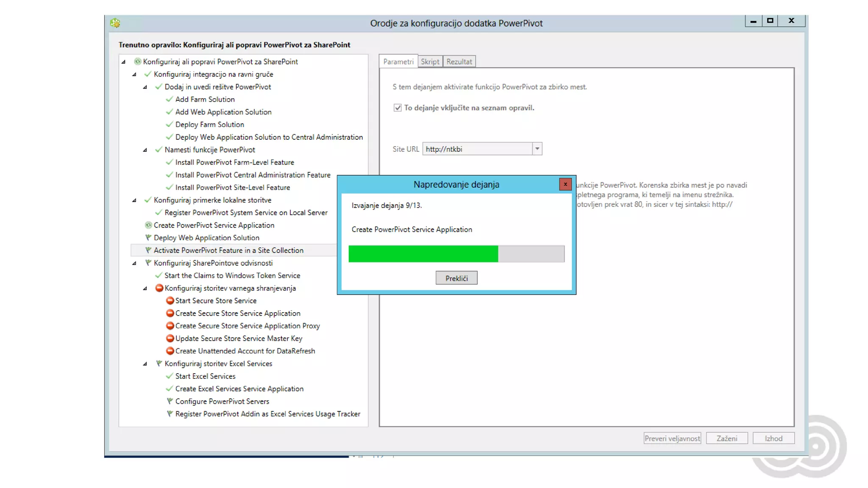The image size is (868, 488).
Task: Click the in-progress icon beside Create PowerPivot Service Application
Action: (148, 225)
